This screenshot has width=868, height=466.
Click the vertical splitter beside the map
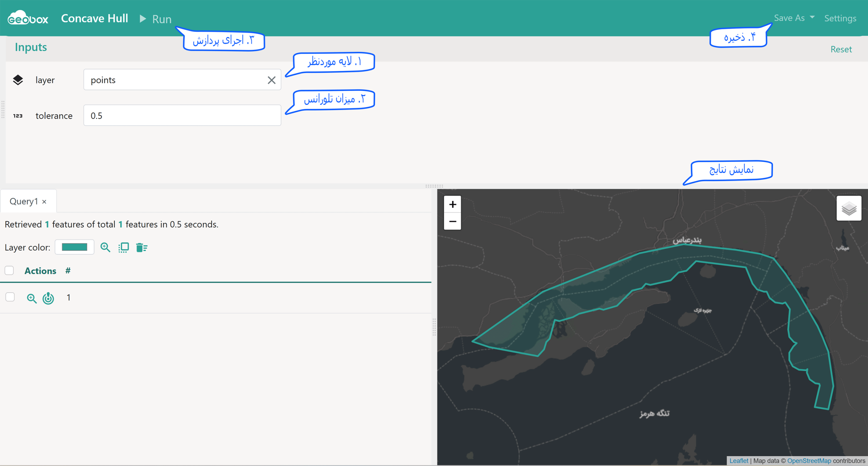[434, 327]
